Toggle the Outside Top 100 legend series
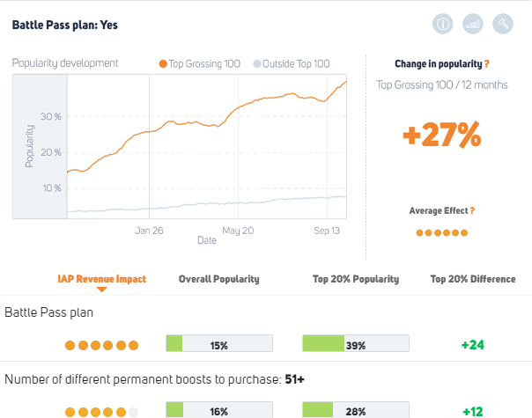 292,63
